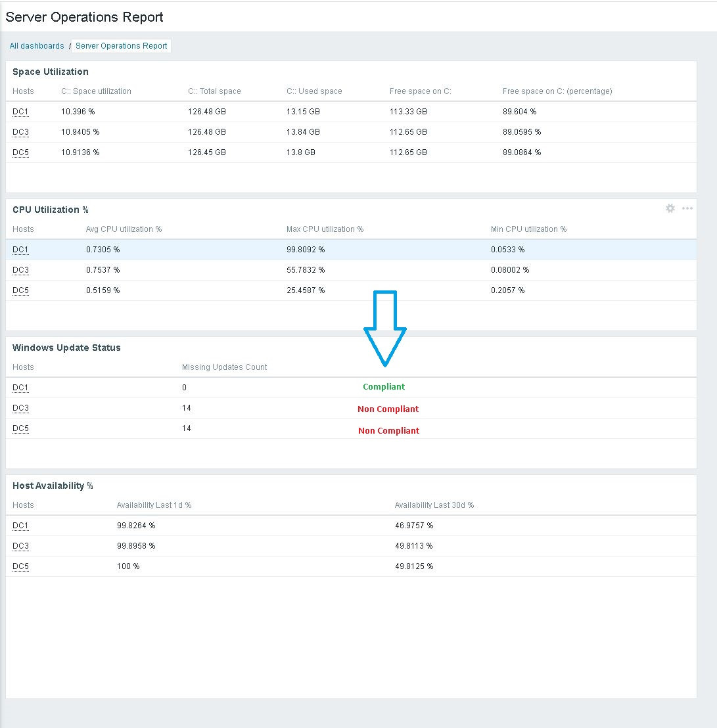
Task: Select the Server Operations Report breadcrumb
Action: (121, 46)
